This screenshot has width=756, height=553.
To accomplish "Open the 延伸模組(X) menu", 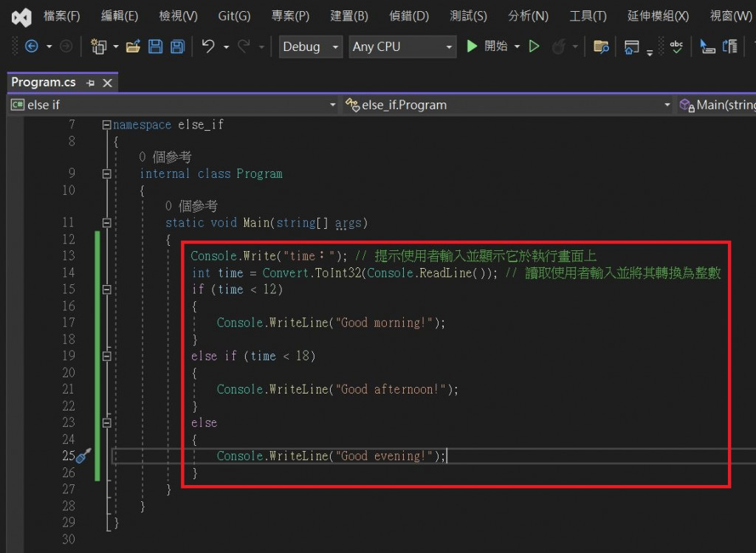I will point(658,16).
